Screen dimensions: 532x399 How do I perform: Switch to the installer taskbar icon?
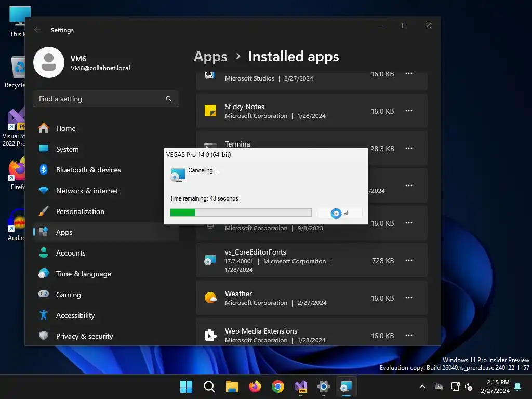(347, 387)
